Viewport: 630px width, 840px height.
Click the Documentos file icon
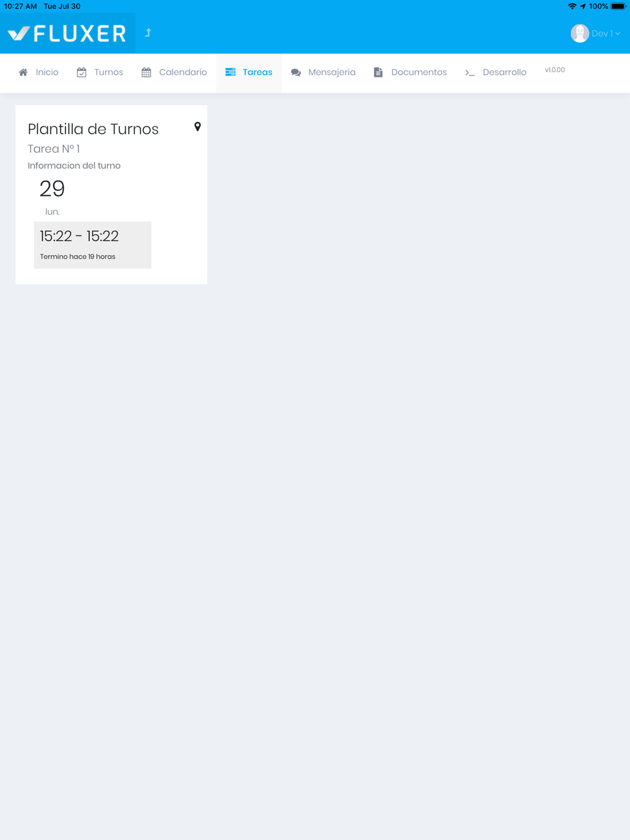tap(378, 72)
